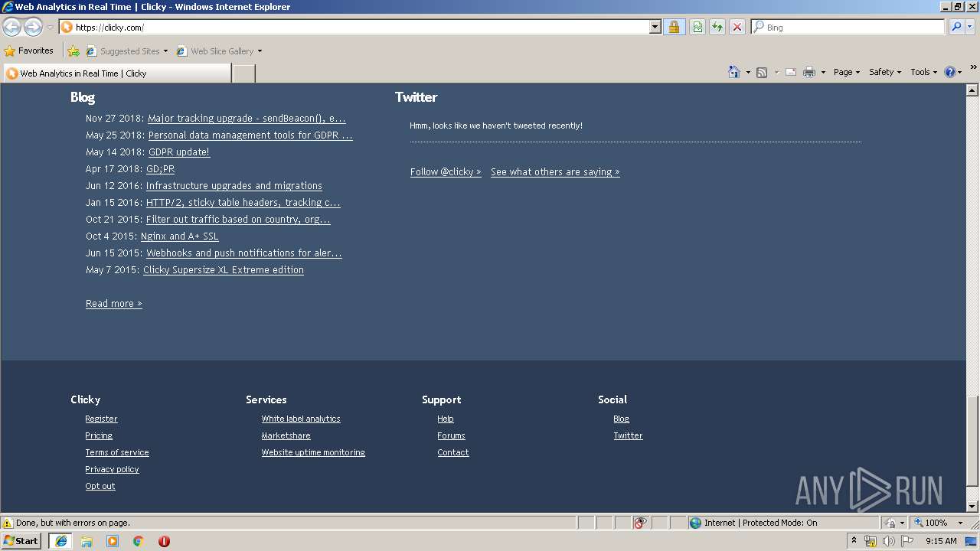Click Add to Favorites Bar icon

tap(73, 51)
